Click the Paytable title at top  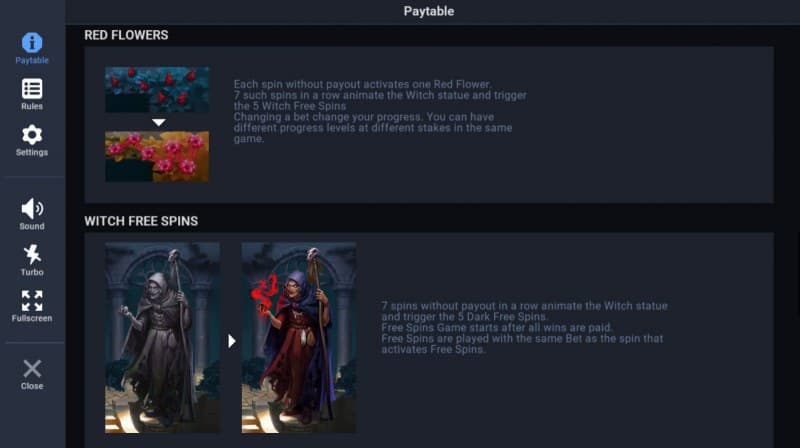point(429,11)
